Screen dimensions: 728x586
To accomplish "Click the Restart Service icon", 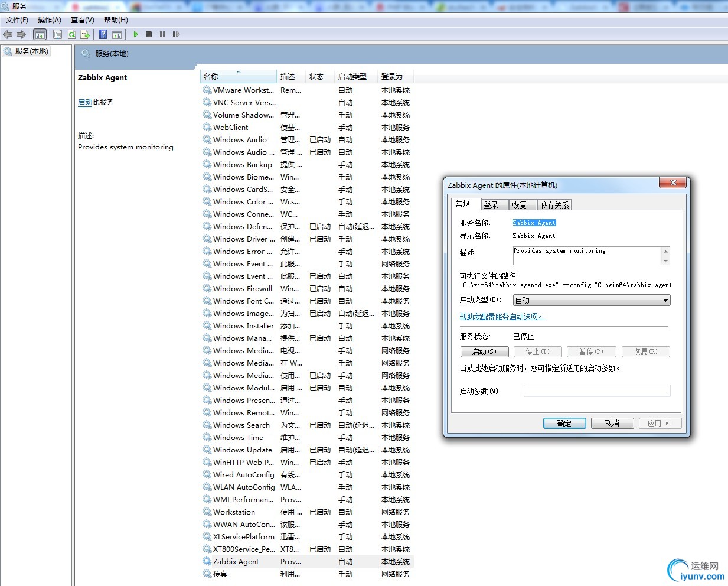I will coord(176,34).
